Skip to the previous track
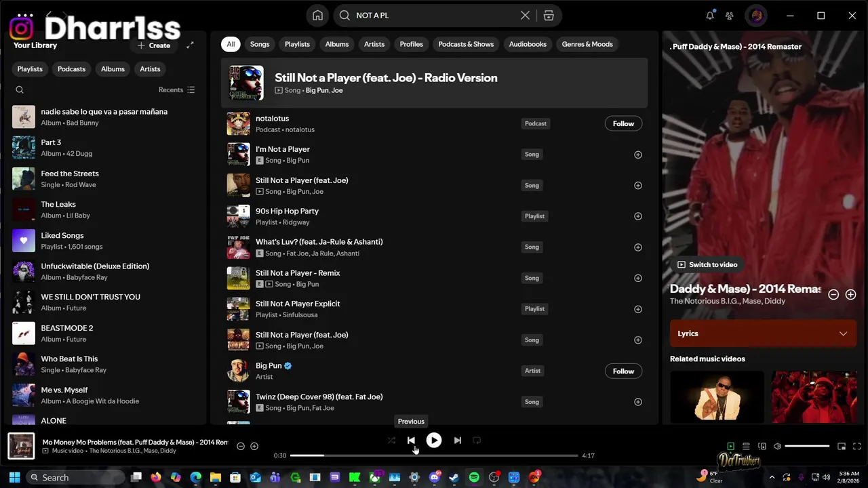Image resolution: width=868 pixels, height=488 pixels. tap(411, 441)
